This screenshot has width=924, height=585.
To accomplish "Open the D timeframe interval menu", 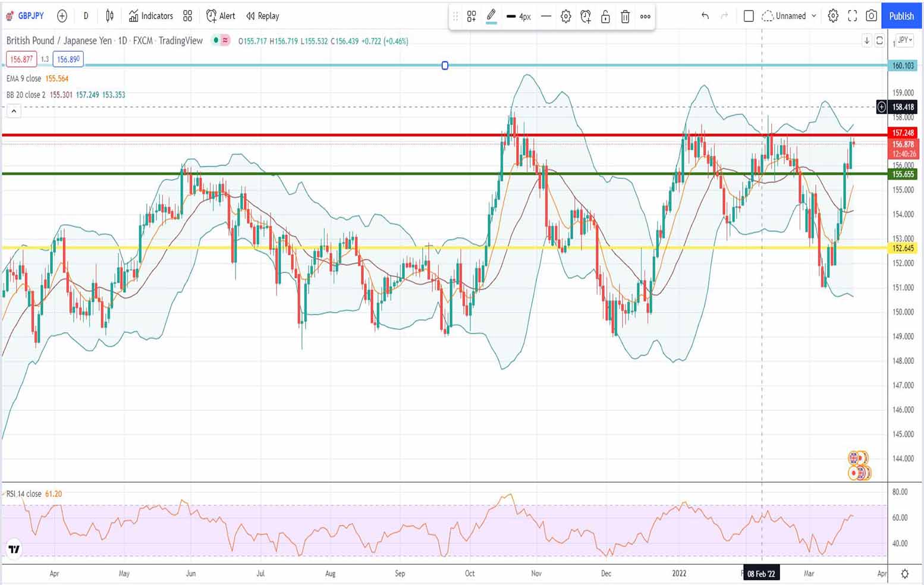I will (x=86, y=16).
